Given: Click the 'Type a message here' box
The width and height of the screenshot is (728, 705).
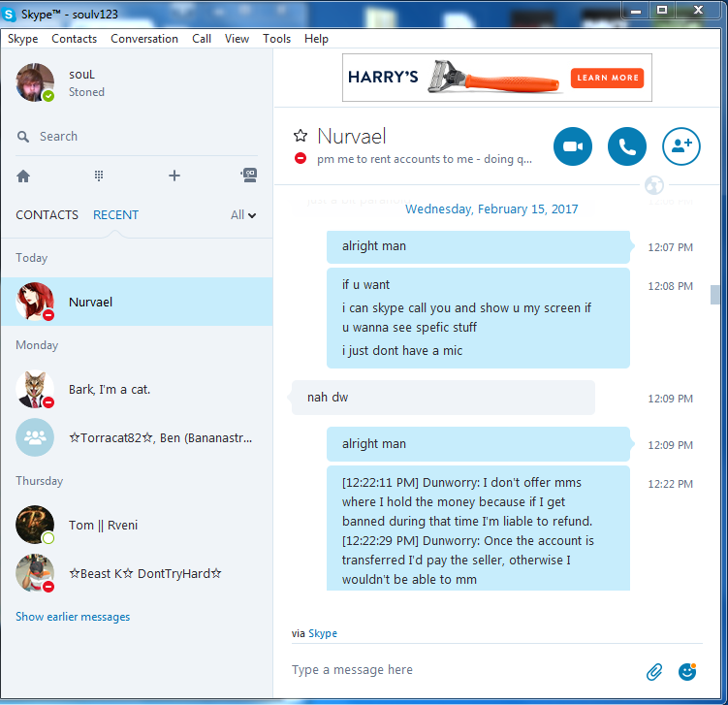Looking at the screenshot, I should pyautogui.click(x=464, y=670).
